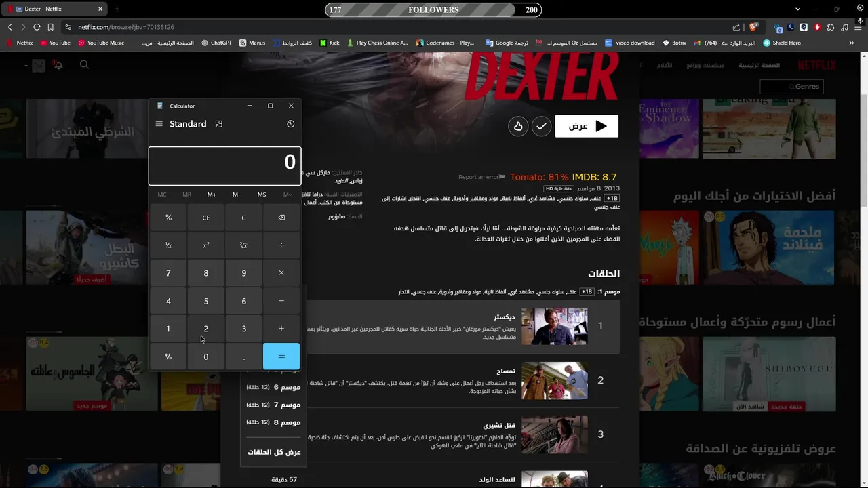Go to مسلسلات وبرامج in Netflix nav
The width and height of the screenshot is (868, 488).
pos(705,66)
